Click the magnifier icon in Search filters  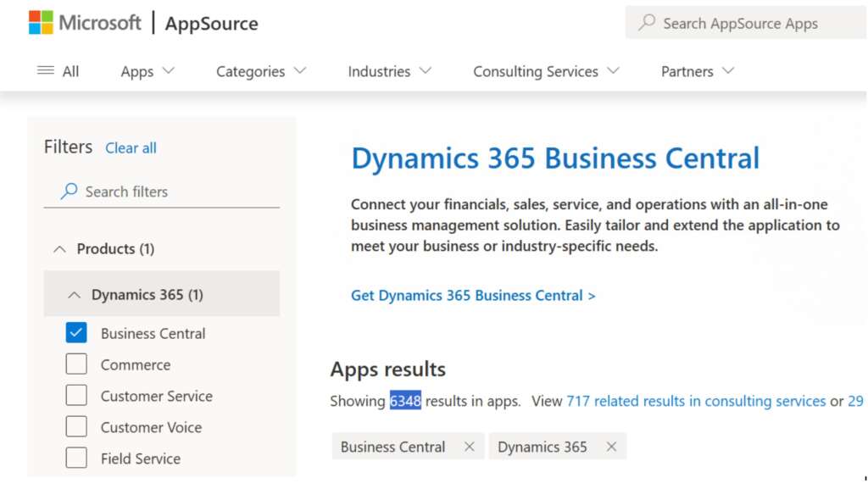coord(70,191)
